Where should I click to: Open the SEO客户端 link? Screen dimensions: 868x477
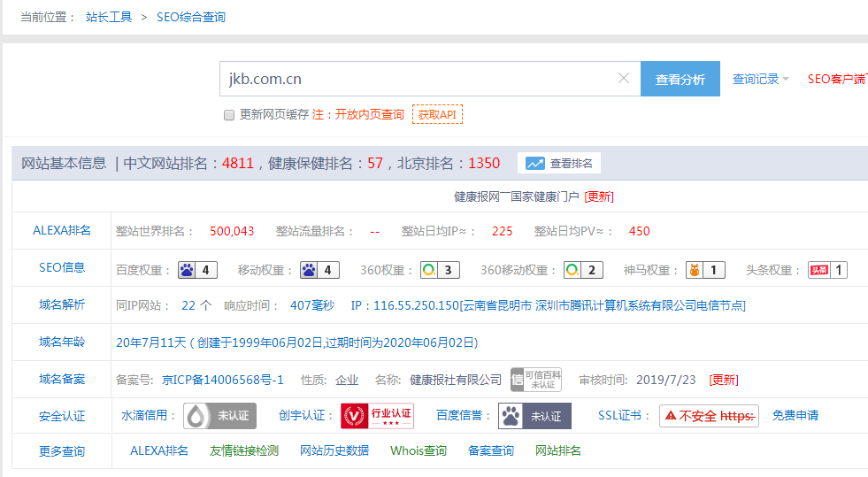tap(837, 79)
